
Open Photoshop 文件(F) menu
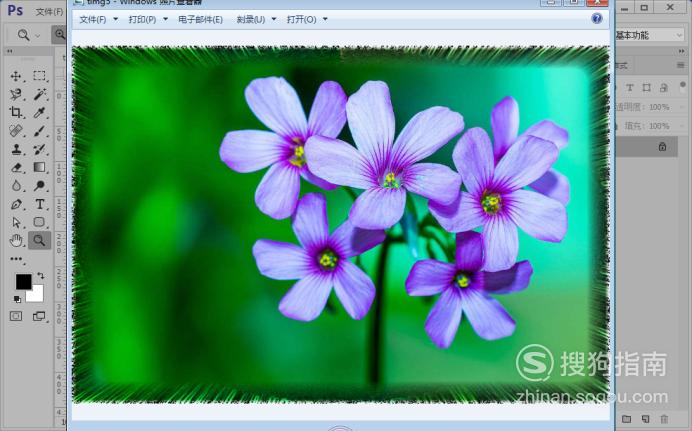[x=49, y=11]
